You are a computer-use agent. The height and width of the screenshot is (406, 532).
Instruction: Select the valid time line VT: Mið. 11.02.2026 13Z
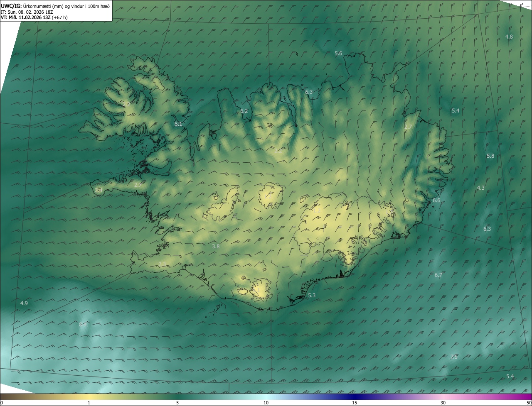34,17
